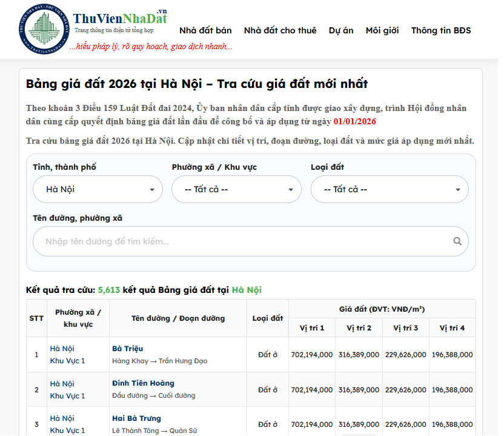
Task: Expand the Loại đất dropdown
Action: [x=390, y=189]
